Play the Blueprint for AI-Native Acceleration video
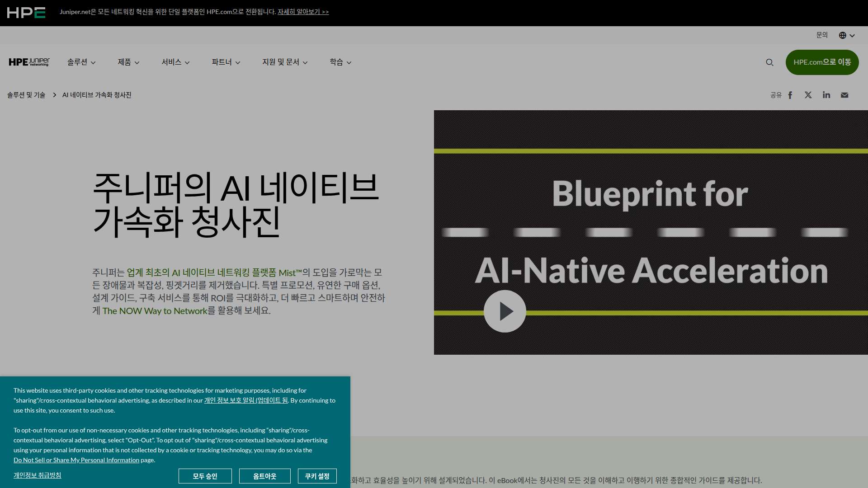 tap(505, 311)
